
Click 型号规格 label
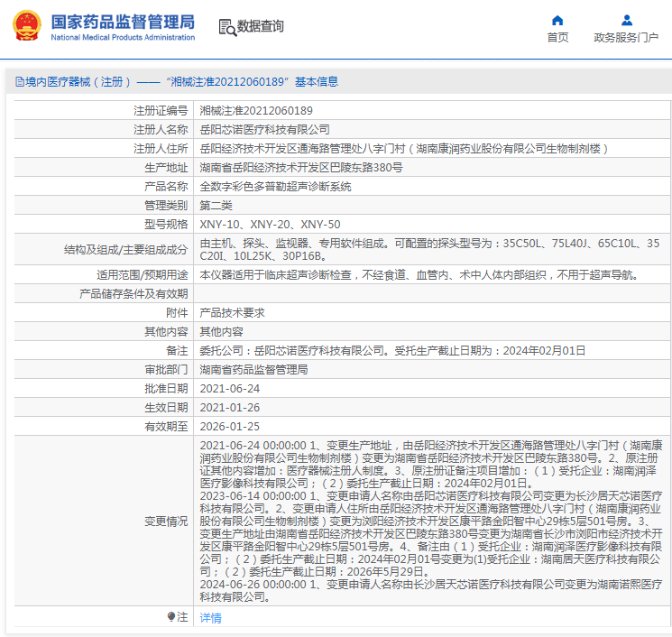[166, 224]
